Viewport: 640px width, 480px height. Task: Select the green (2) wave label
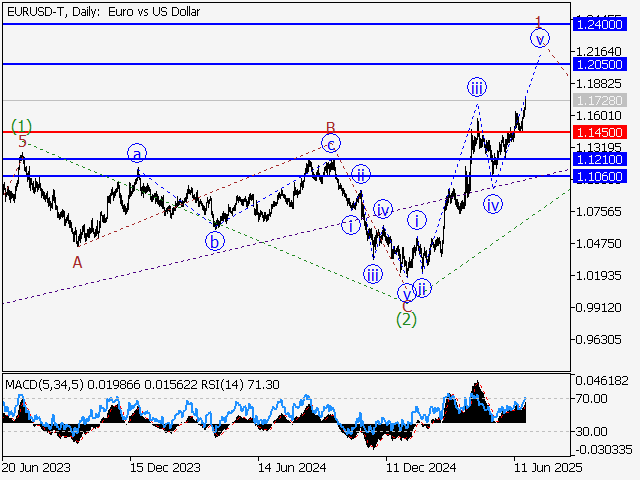point(406,319)
